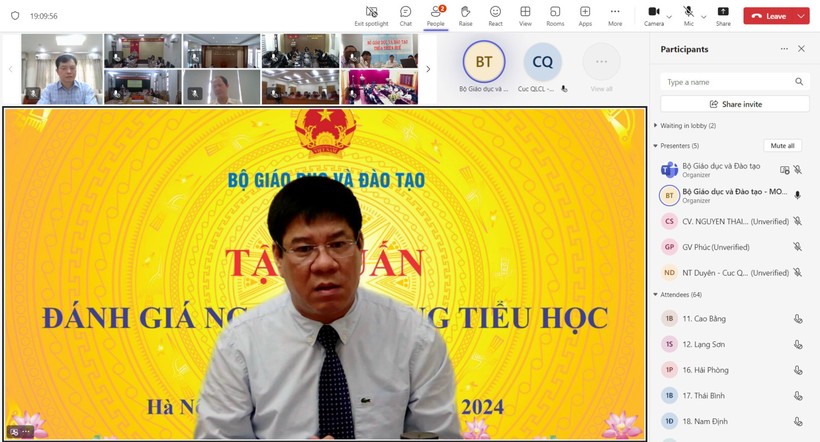
Task: Expand the Waiting in lobby section
Action: point(655,126)
